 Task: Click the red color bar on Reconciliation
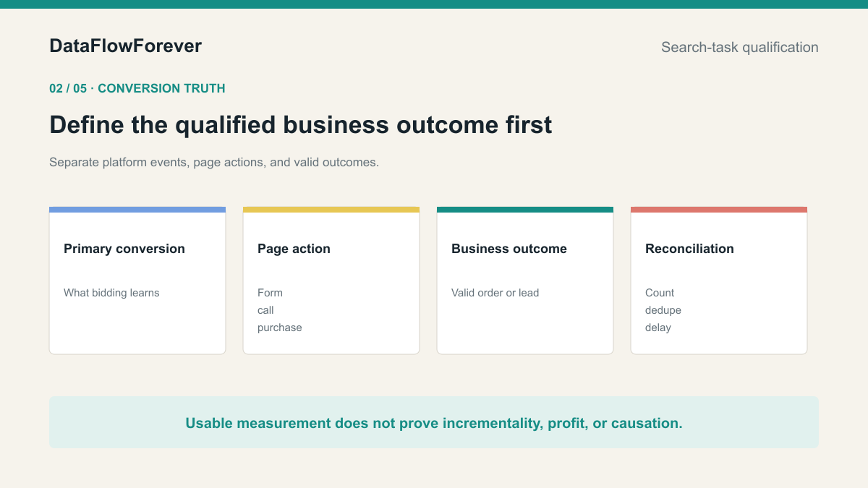pyautogui.click(x=719, y=210)
